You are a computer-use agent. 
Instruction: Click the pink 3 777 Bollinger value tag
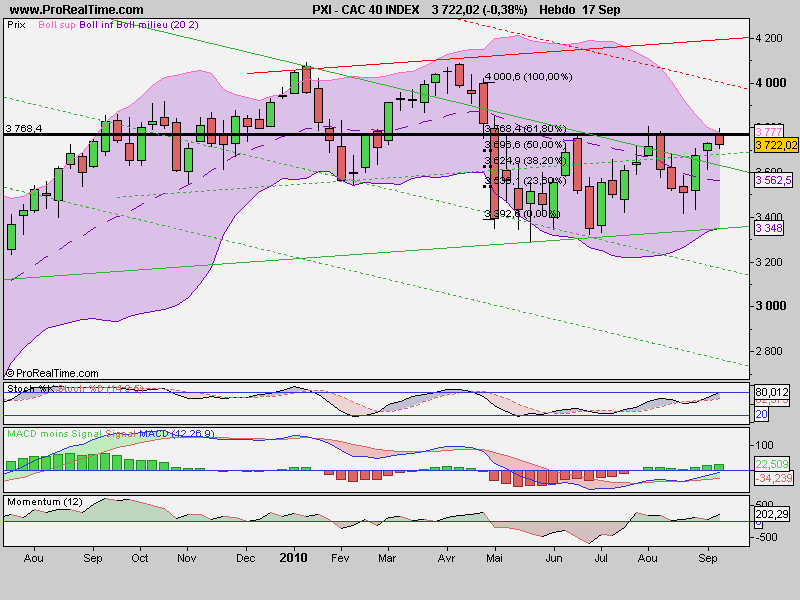769,132
